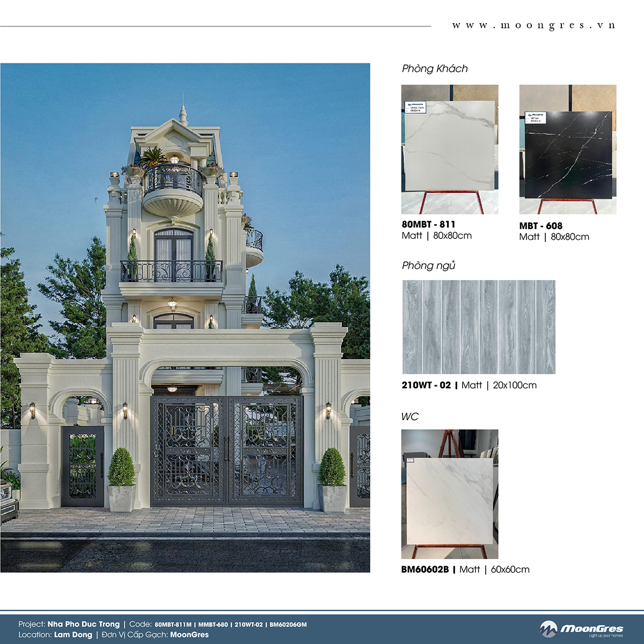
Task: Select the black marble MBT-608 tile photo
Action: click(x=568, y=149)
